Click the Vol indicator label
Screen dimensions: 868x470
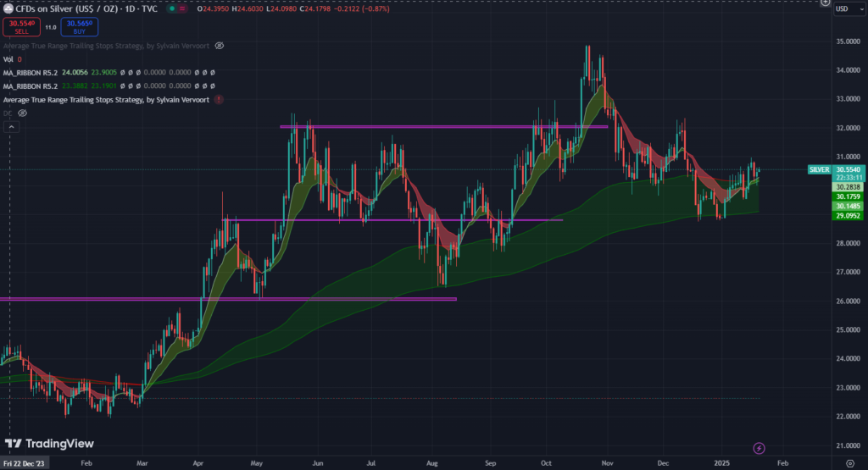(x=8, y=59)
